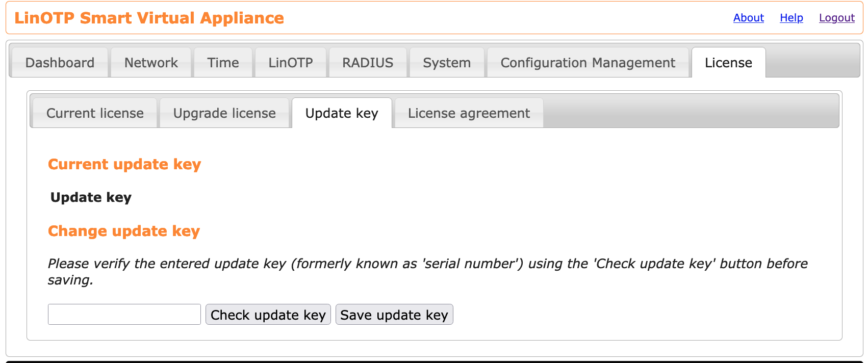Open the Network tab
The image size is (868, 363).
point(151,63)
